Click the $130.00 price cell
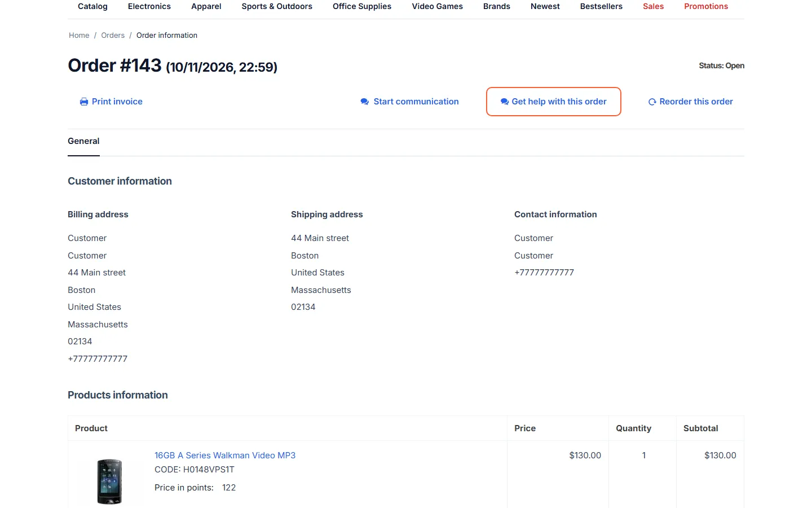The height and width of the screenshot is (508, 812). (x=585, y=456)
